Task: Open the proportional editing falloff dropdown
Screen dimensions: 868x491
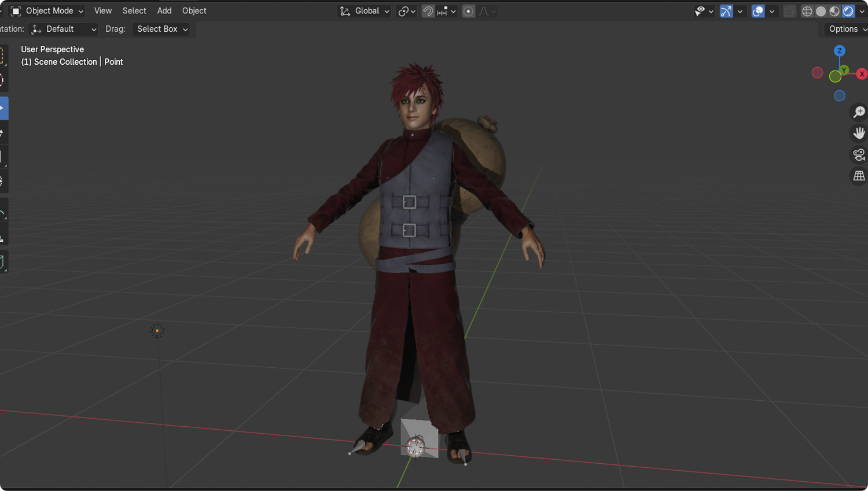Action: click(x=487, y=11)
